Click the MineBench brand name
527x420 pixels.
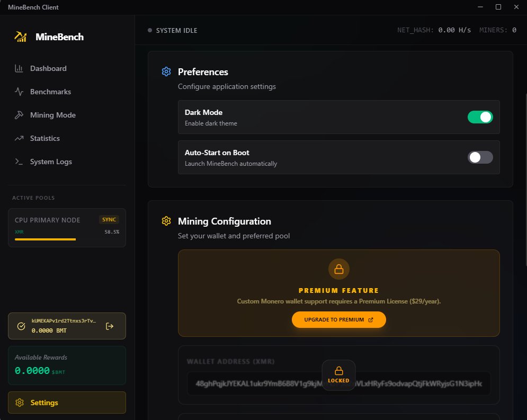coord(59,37)
